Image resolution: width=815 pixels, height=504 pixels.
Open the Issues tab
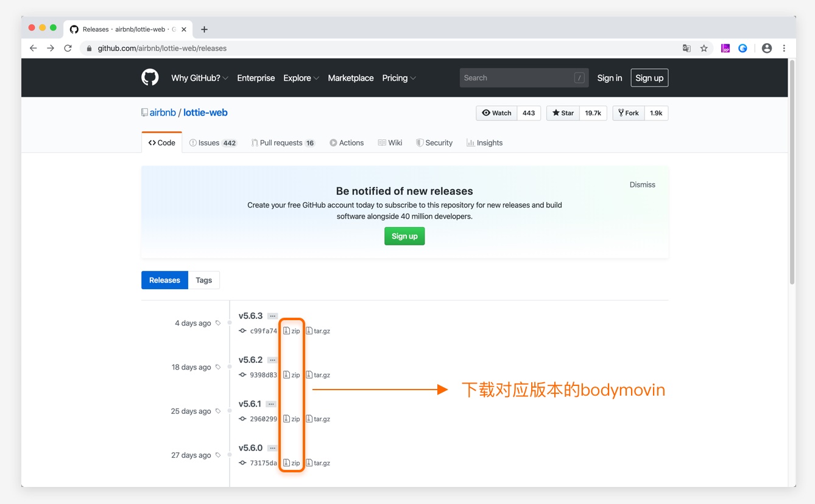213,143
